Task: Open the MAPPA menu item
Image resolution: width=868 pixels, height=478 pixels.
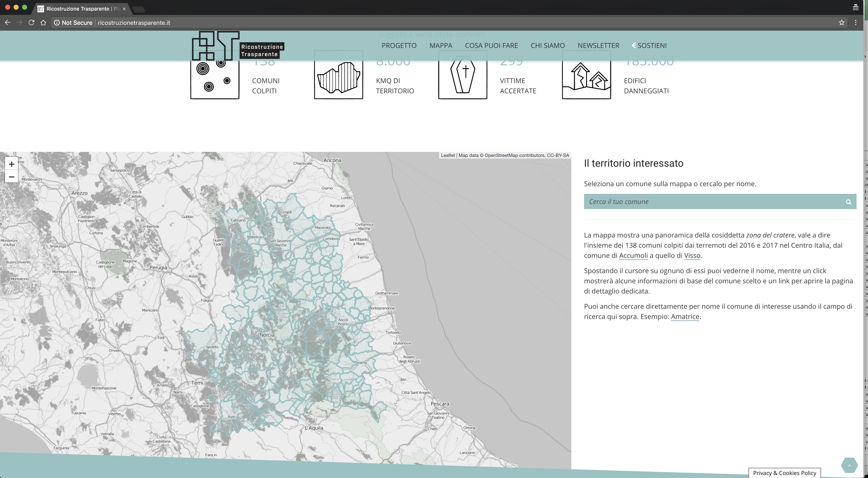Action: 441,46
